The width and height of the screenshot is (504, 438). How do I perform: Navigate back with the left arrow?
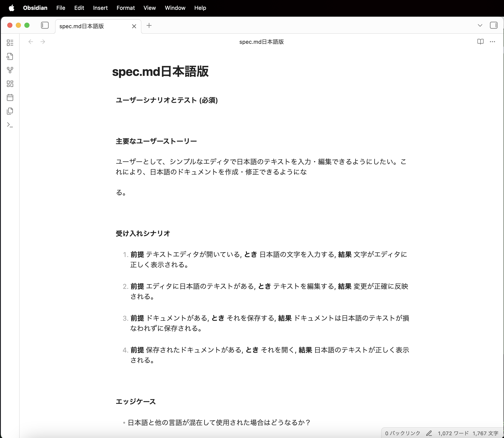click(x=31, y=41)
